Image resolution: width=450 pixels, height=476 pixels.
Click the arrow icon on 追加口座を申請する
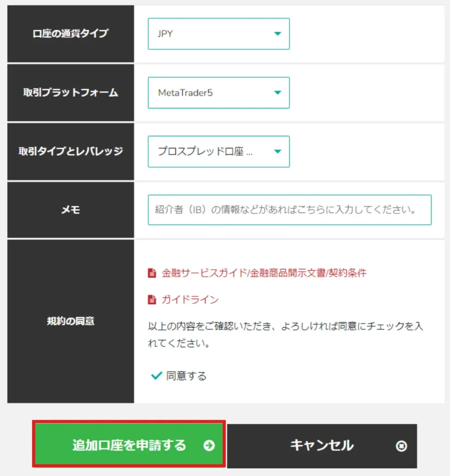tap(209, 445)
